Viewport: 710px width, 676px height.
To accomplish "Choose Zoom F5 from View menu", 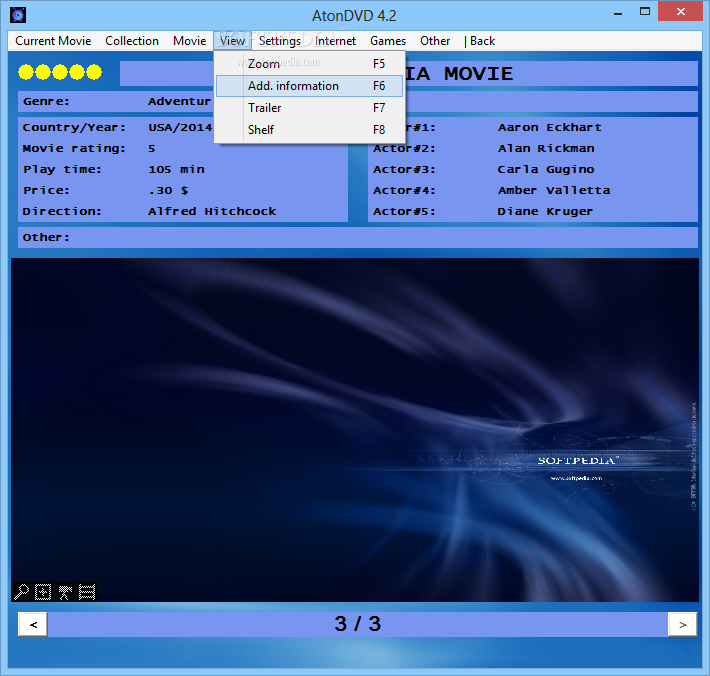I will pos(310,64).
